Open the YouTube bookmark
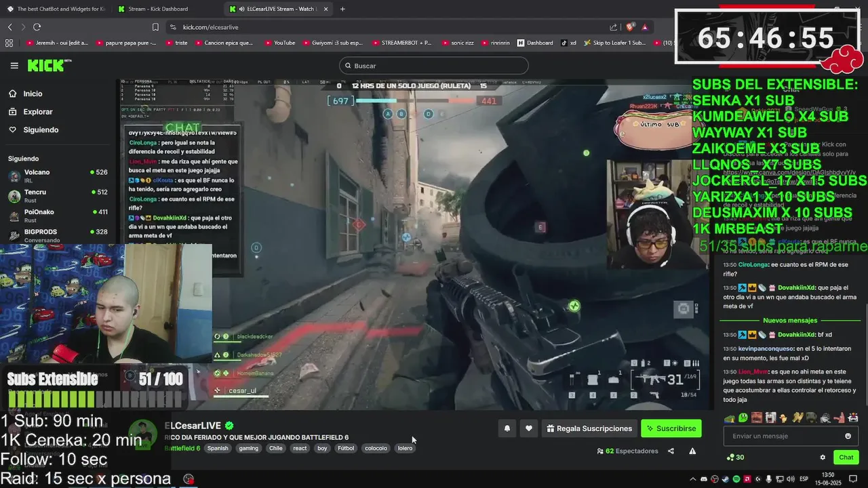The width and height of the screenshot is (868, 488). tap(279, 43)
